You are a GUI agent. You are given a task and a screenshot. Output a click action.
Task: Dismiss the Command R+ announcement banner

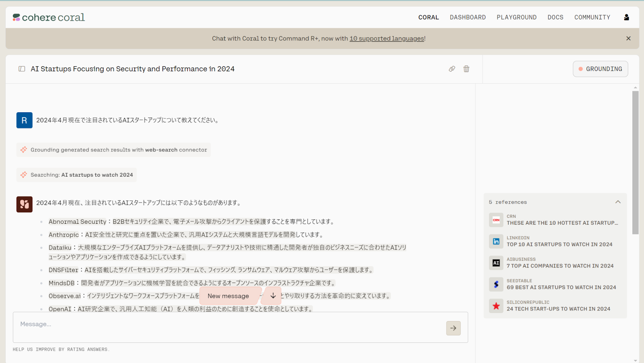click(x=628, y=38)
